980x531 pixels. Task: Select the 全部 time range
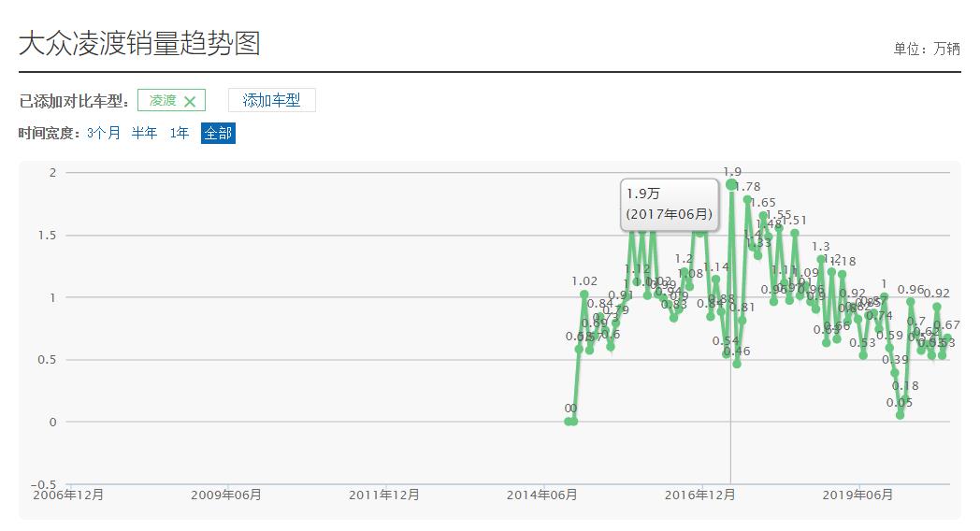[x=218, y=133]
